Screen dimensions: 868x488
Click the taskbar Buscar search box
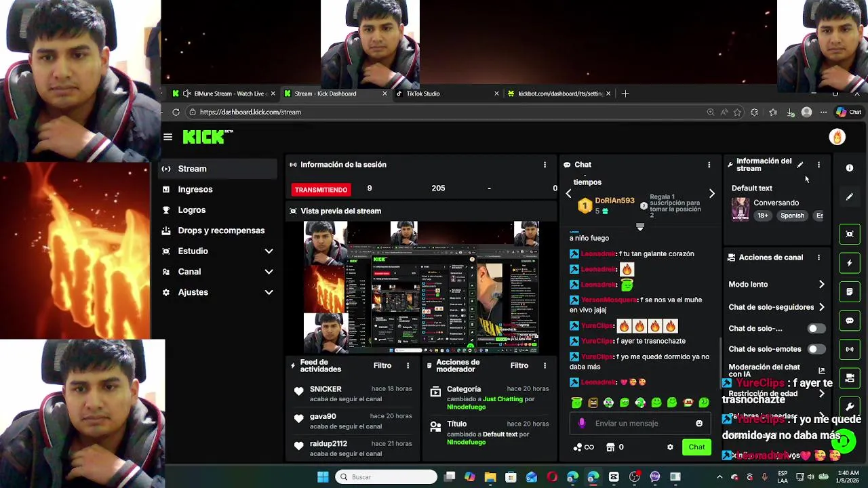(x=387, y=477)
